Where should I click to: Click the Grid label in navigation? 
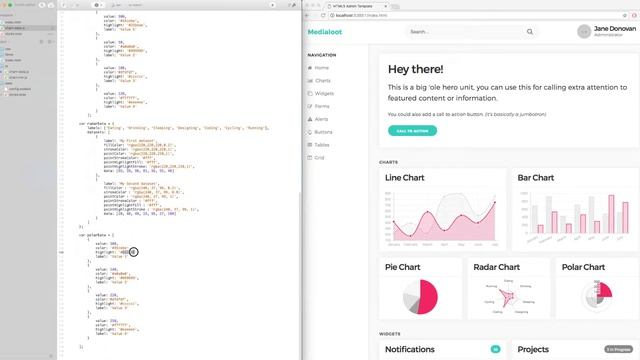[x=319, y=158]
